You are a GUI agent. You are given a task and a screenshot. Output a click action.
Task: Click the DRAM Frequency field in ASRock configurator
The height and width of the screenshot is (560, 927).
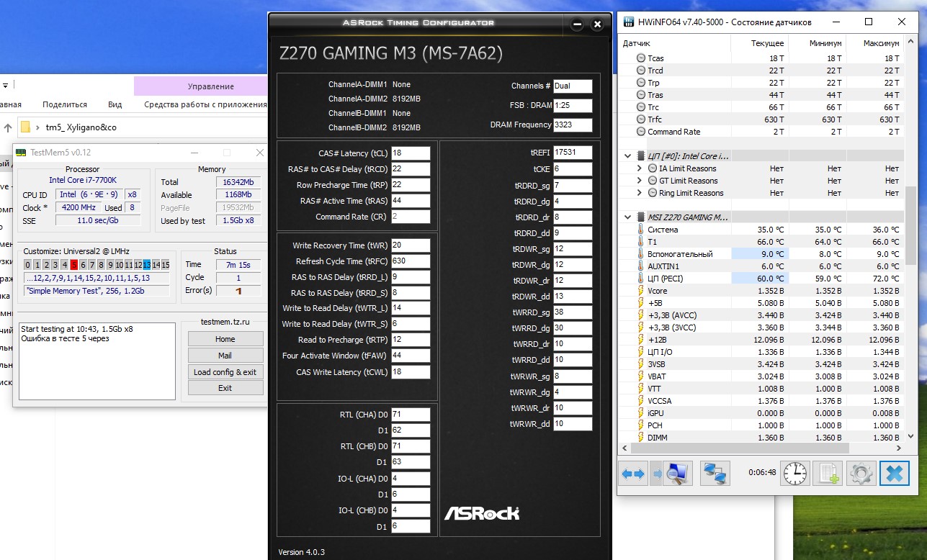point(573,125)
